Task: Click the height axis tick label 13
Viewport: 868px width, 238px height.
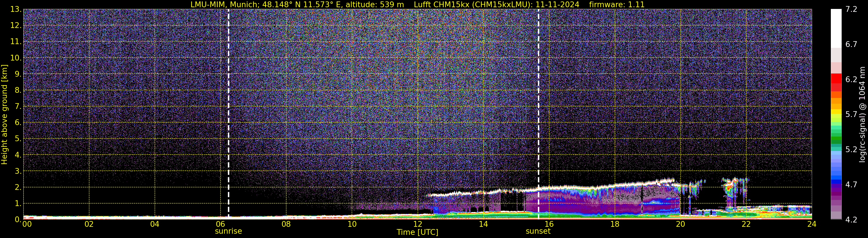Action: (16, 10)
